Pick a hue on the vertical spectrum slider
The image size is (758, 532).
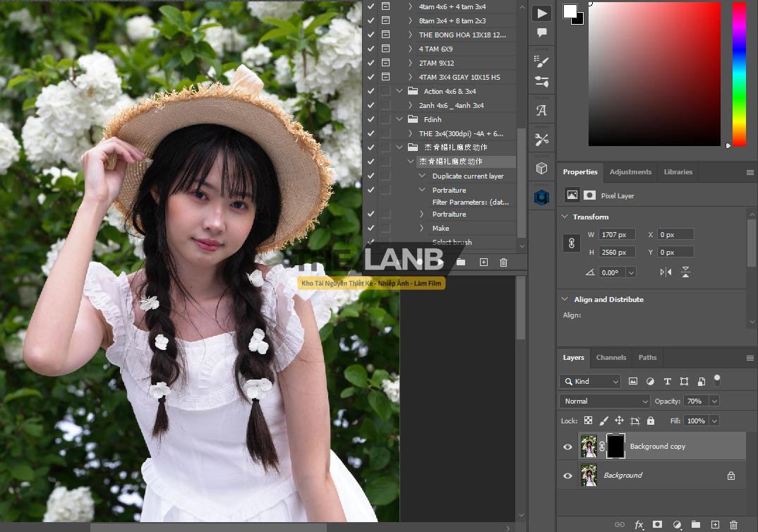pyautogui.click(x=739, y=71)
